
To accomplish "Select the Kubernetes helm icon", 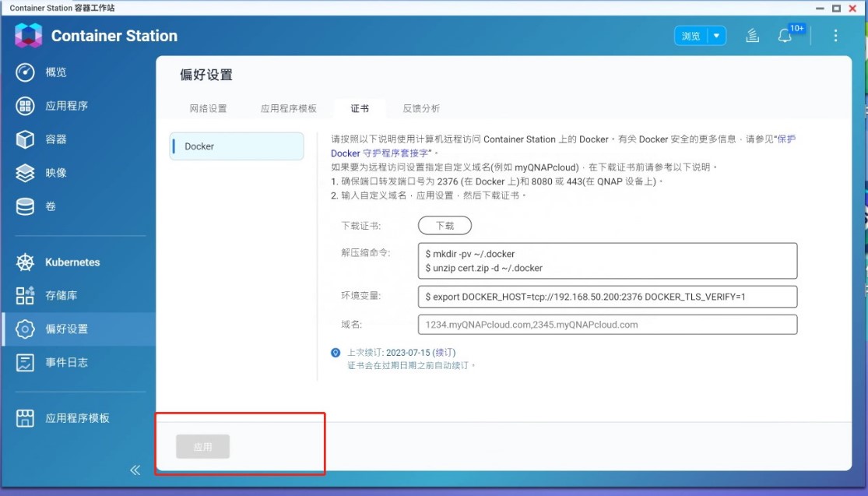I will pyautogui.click(x=25, y=262).
